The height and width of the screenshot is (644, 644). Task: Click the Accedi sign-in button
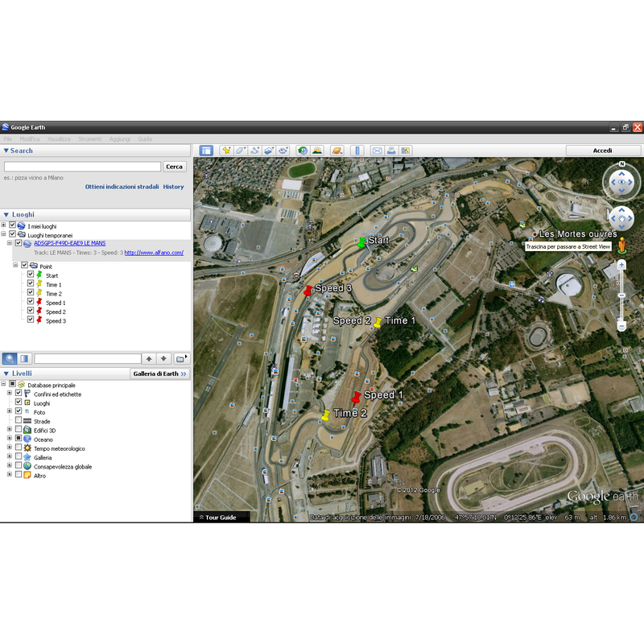click(602, 151)
